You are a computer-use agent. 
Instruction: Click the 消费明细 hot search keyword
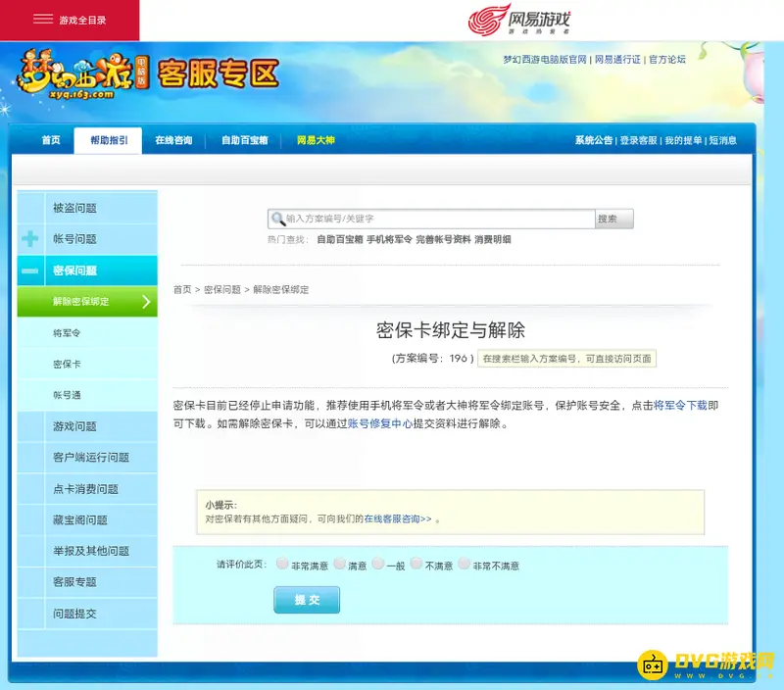[493, 239]
